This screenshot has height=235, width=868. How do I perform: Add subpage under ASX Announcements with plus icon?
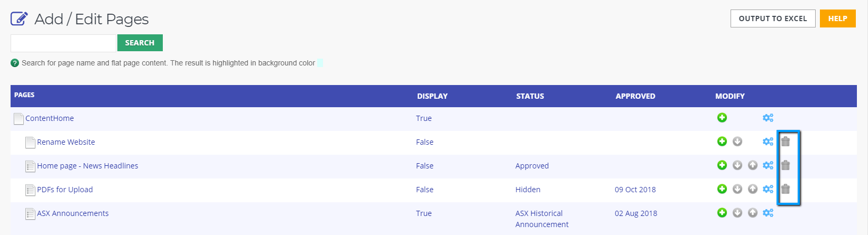[x=722, y=213]
